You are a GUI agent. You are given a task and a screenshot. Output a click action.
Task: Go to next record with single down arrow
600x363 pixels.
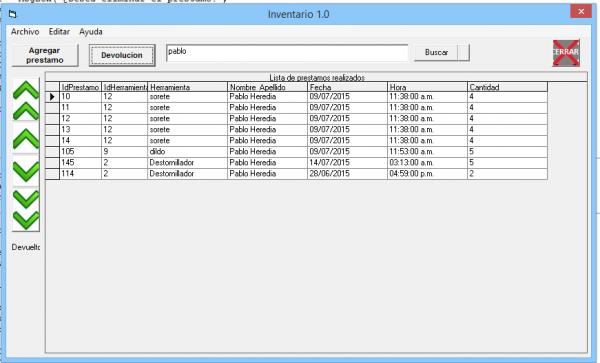tap(26, 171)
